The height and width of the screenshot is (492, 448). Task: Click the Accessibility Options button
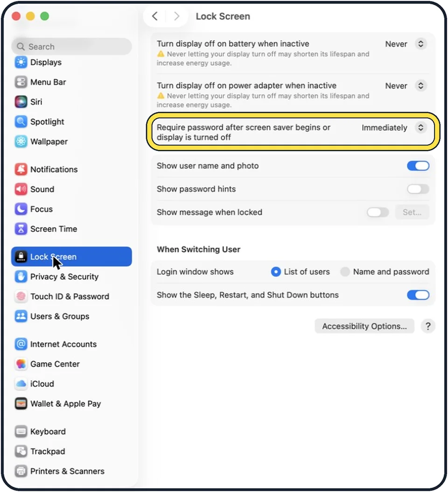pos(364,326)
